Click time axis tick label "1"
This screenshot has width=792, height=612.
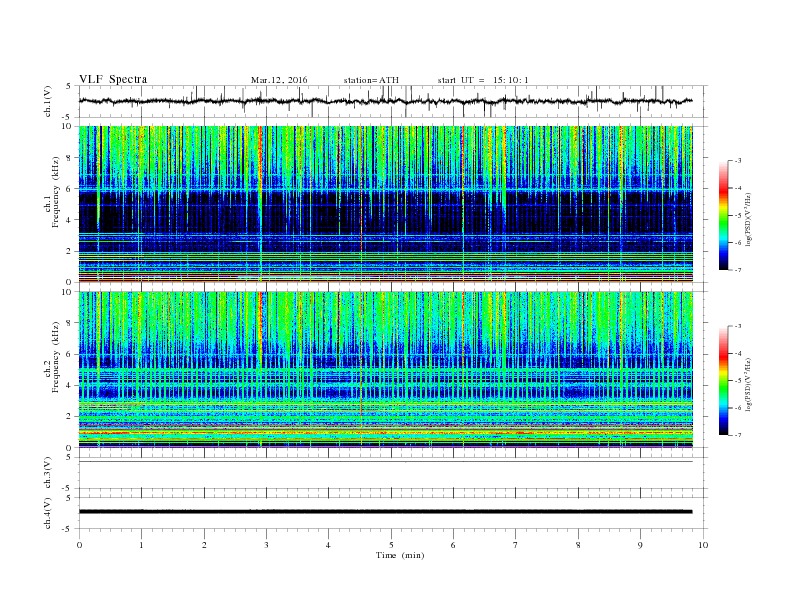(141, 545)
